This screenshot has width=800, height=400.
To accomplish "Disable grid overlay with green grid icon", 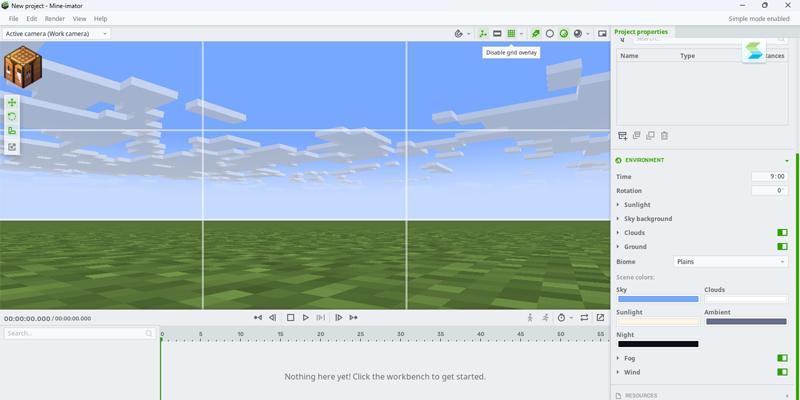I will (x=511, y=34).
